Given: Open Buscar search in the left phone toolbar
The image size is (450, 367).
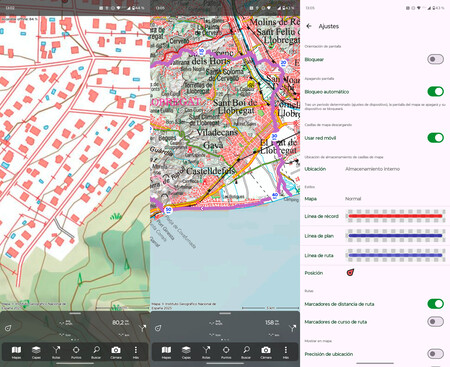Looking at the screenshot, I should (96, 352).
